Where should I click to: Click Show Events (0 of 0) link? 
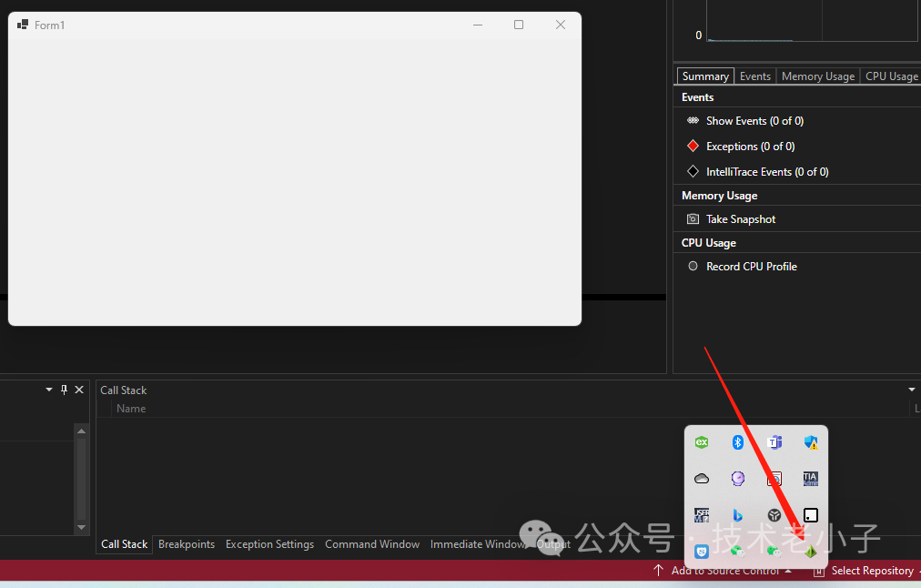coord(754,121)
